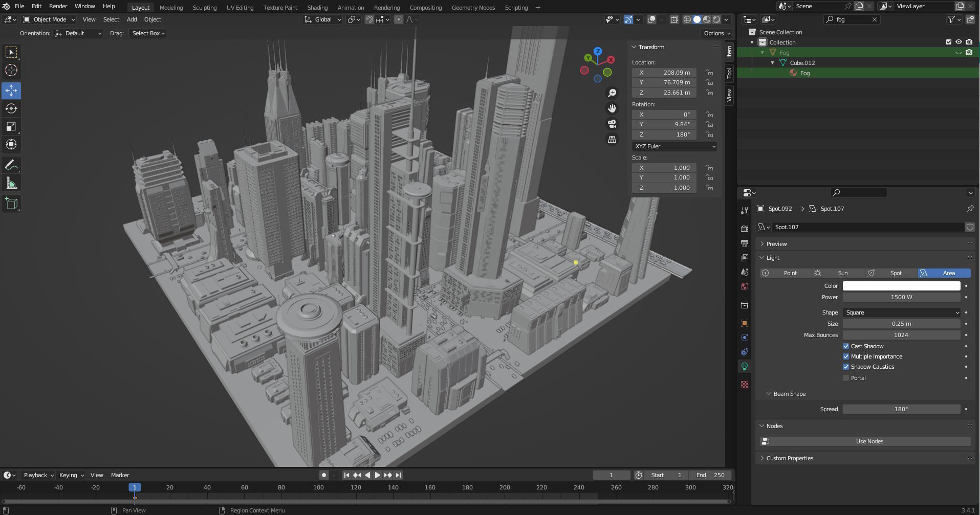Select the Add Cube tool
The width and height of the screenshot is (980, 515).
[11, 204]
